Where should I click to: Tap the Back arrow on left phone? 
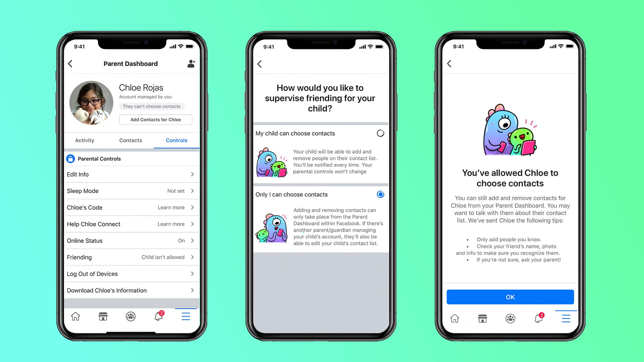point(71,63)
